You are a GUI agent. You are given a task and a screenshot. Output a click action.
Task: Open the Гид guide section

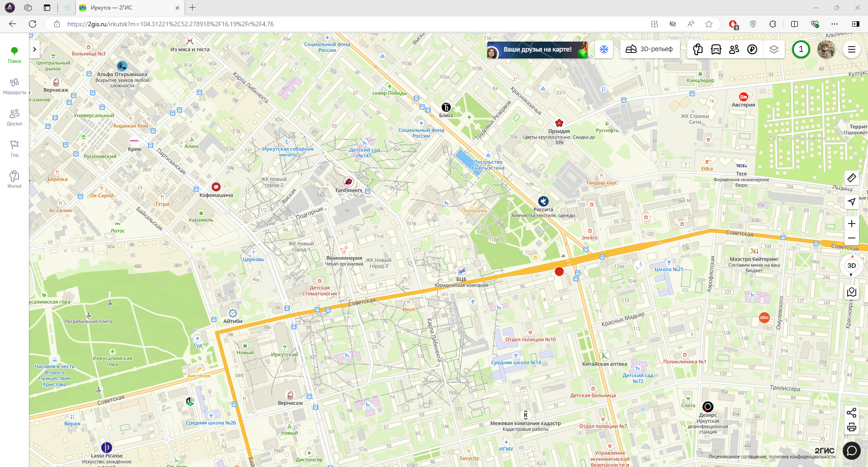(x=14, y=149)
